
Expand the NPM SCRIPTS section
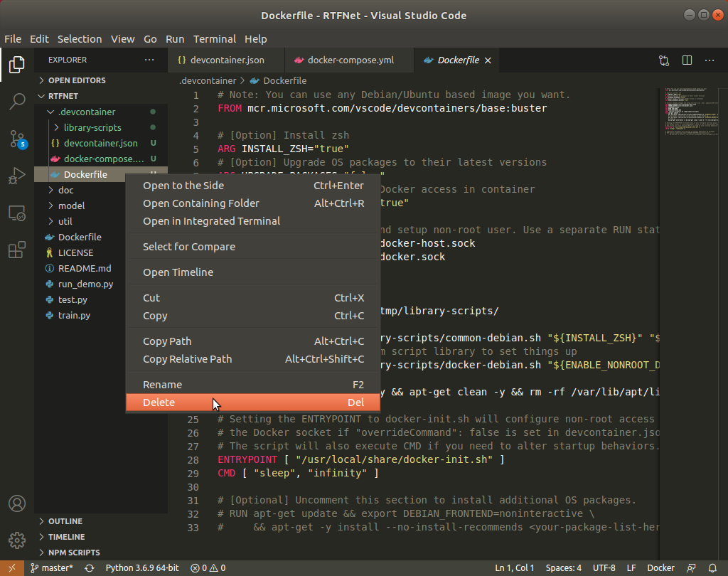(x=101, y=553)
